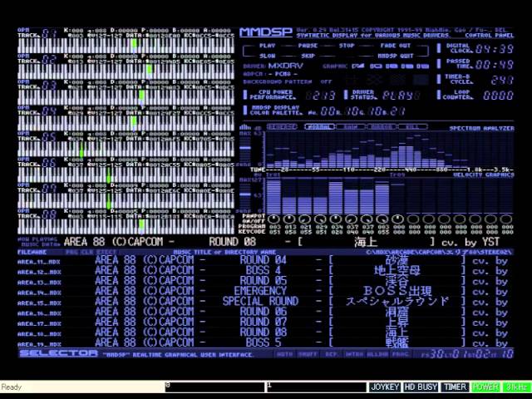The height and width of the screenshot is (399, 532).
Task: Toggle REP. mode in the selector bar
Action: click(x=332, y=354)
